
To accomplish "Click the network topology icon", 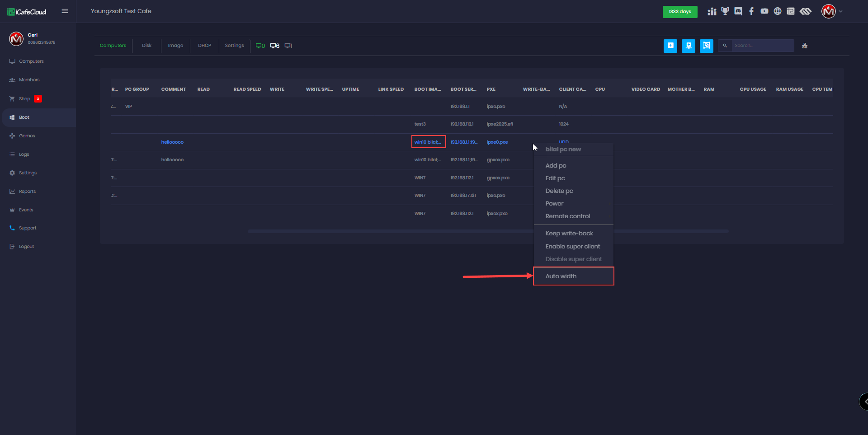I will (x=805, y=46).
